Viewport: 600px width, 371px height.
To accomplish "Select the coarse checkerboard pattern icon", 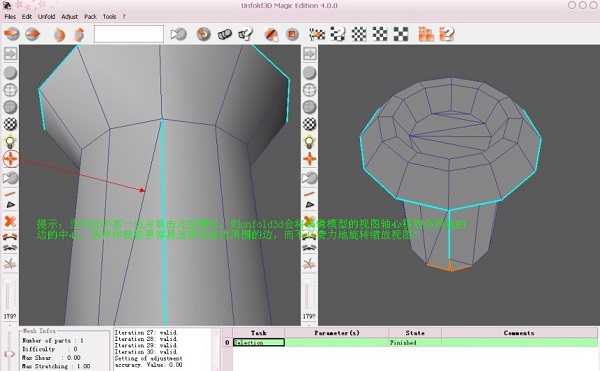I will [x=401, y=34].
